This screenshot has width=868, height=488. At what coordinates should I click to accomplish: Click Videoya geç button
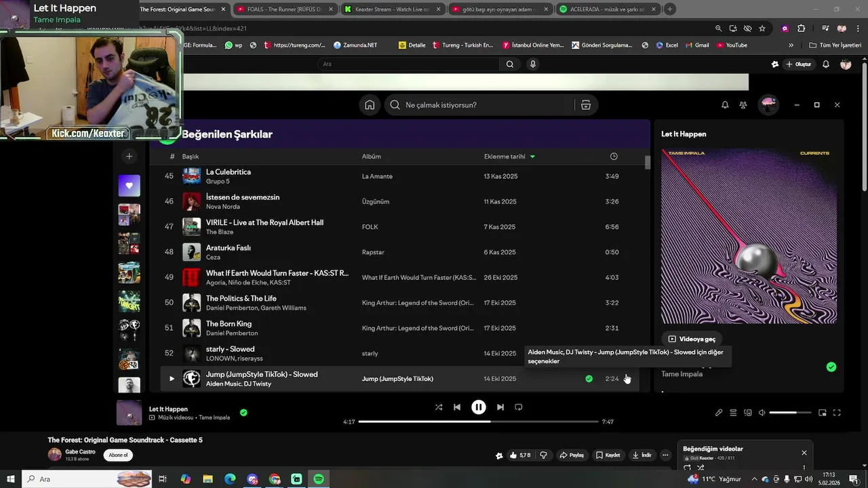(692, 339)
